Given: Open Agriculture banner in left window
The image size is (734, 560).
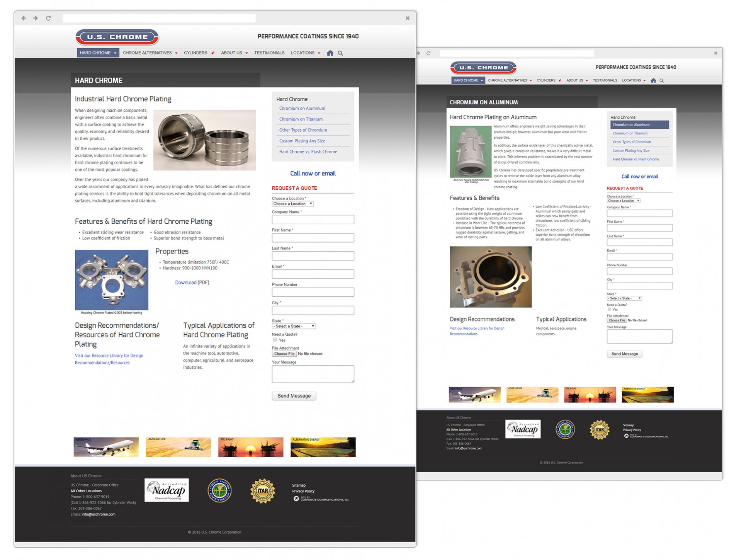Looking at the screenshot, I should pyautogui.click(x=178, y=447).
